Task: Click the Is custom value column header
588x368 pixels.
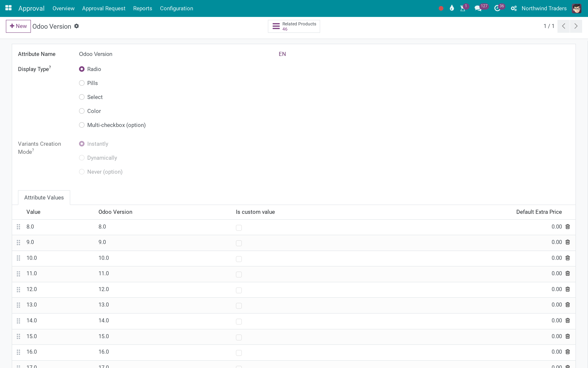Action: pyautogui.click(x=255, y=212)
